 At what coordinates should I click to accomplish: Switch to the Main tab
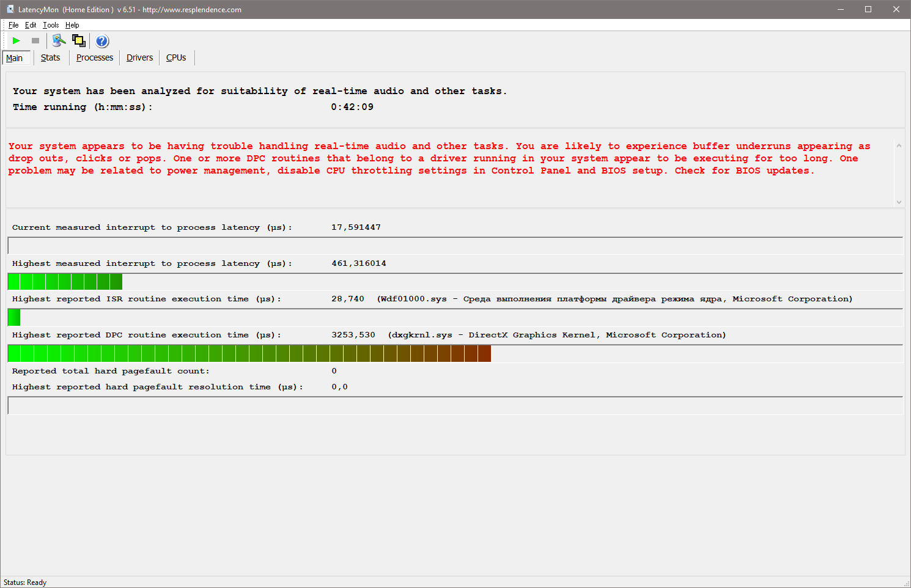[x=15, y=58]
